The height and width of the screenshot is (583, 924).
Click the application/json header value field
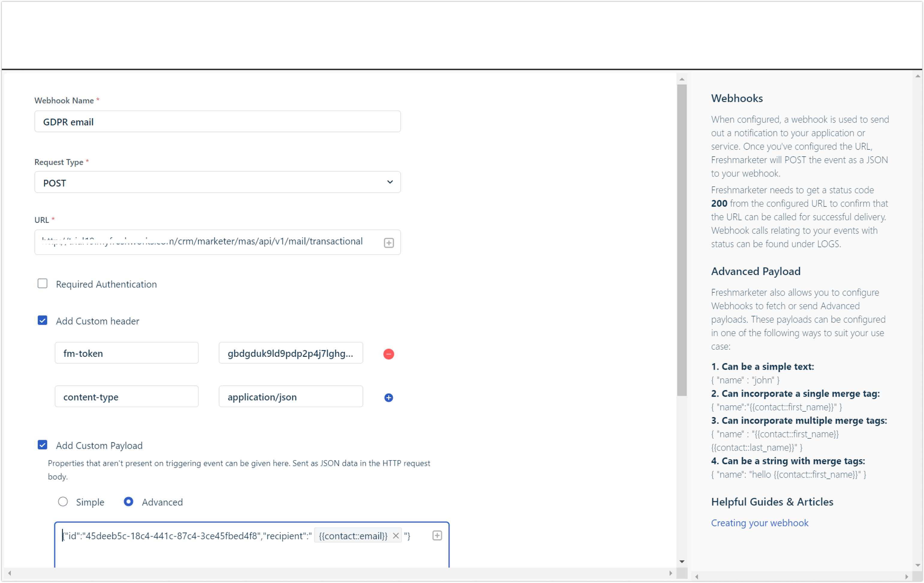pos(291,397)
